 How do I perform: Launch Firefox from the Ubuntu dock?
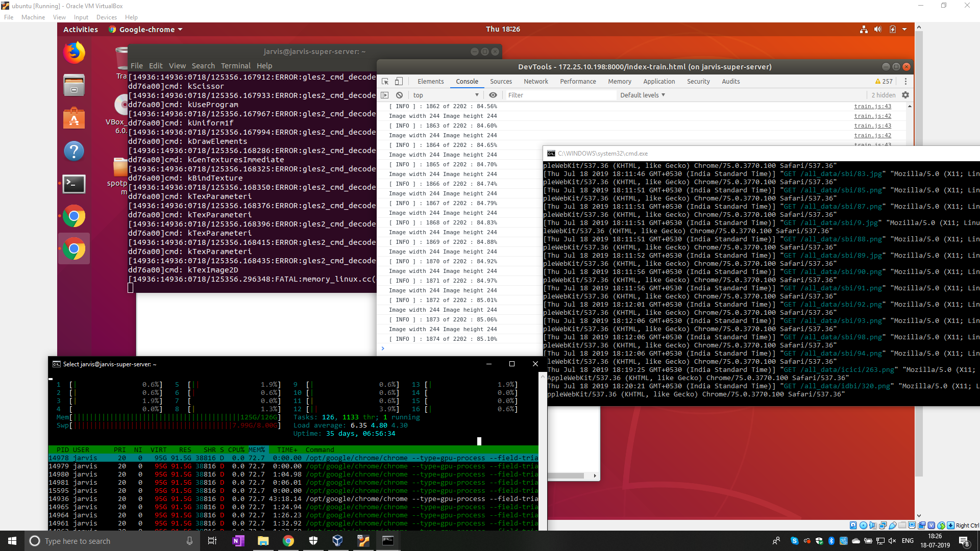[74, 53]
